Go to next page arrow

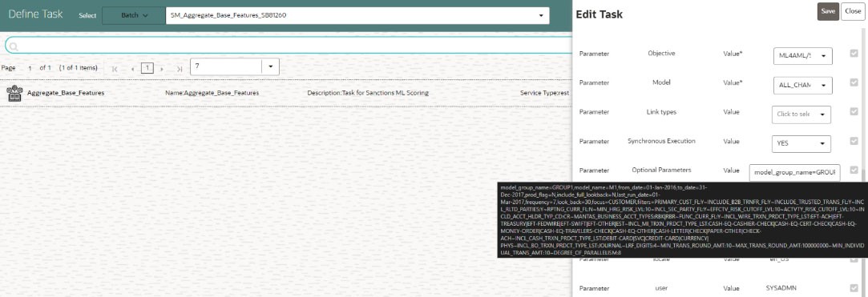[161, 69]
